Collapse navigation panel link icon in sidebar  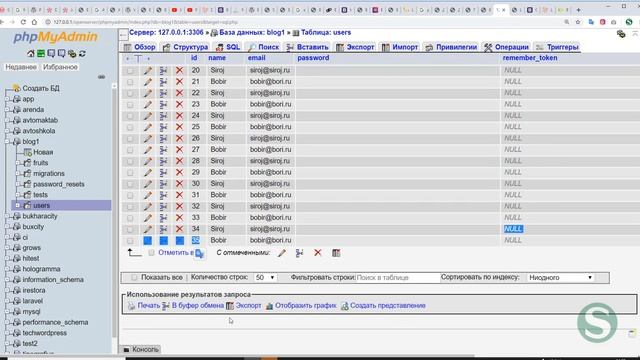pos(101,77)
